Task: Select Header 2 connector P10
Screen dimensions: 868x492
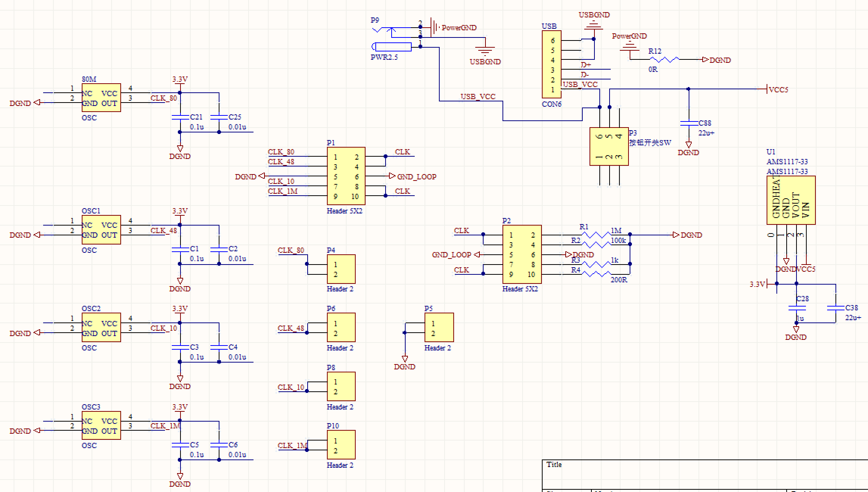Action: point(341,445)
